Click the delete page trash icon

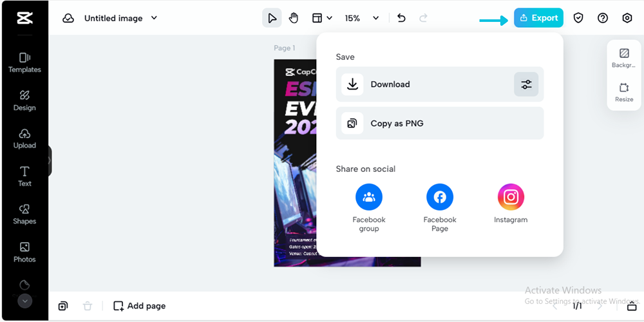88,306
